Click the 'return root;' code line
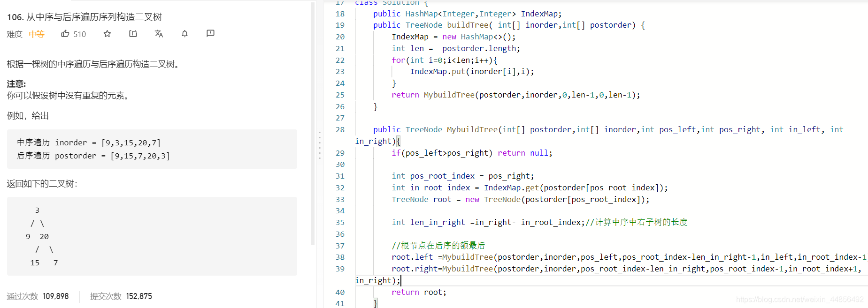 point(419,293)
